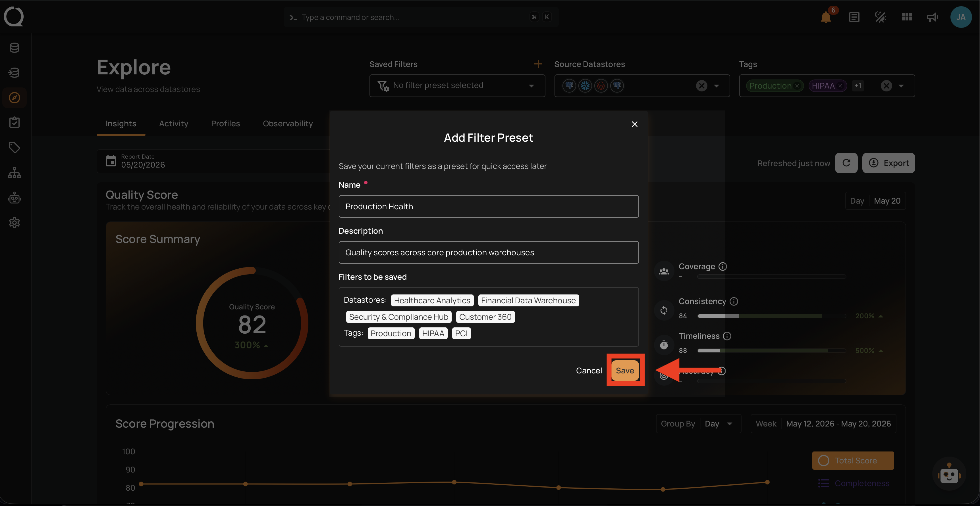Click the Timeliness score progress bar
Viewport: 980px width, 506px height.
771,351
